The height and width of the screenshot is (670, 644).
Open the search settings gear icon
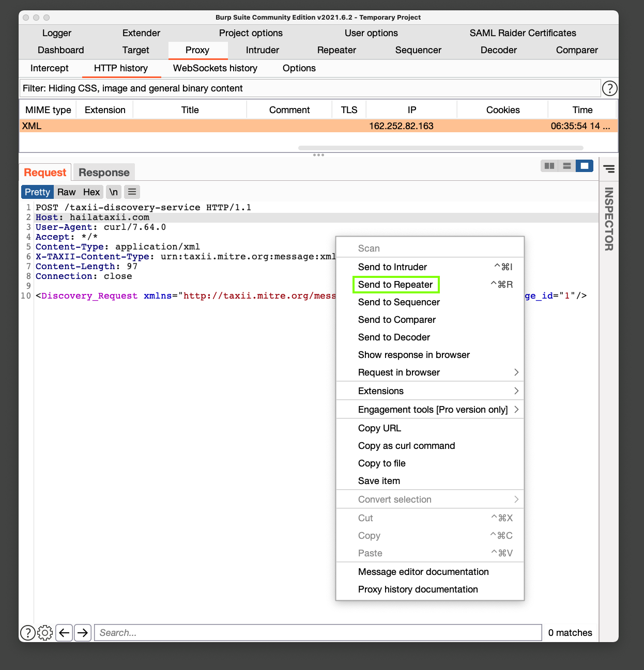45,632
